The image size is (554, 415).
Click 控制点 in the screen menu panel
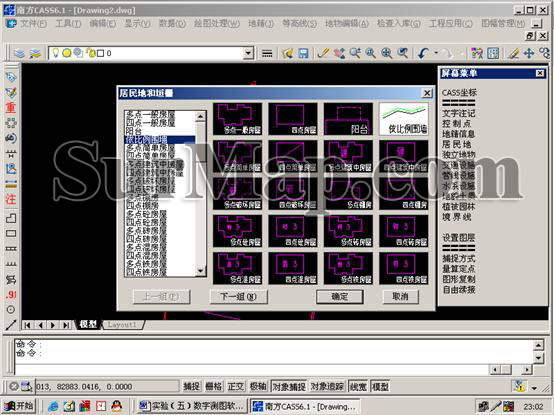pos(456,124)
